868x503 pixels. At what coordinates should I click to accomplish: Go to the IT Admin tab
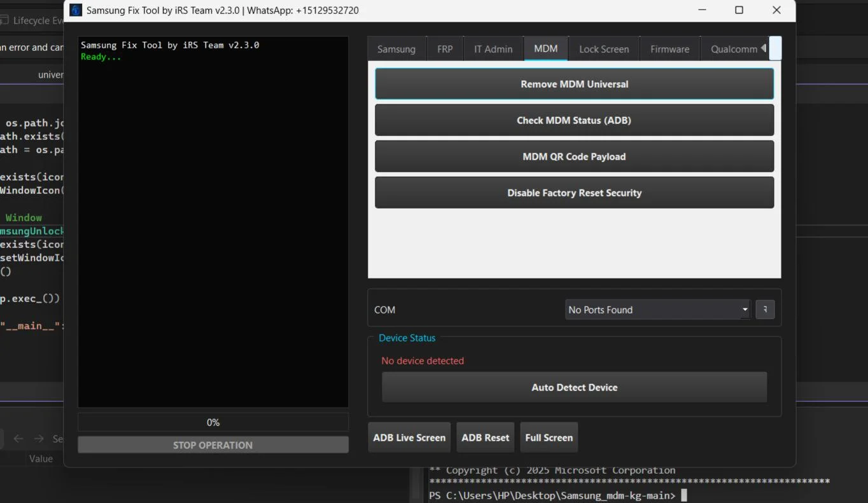[493, 49]
